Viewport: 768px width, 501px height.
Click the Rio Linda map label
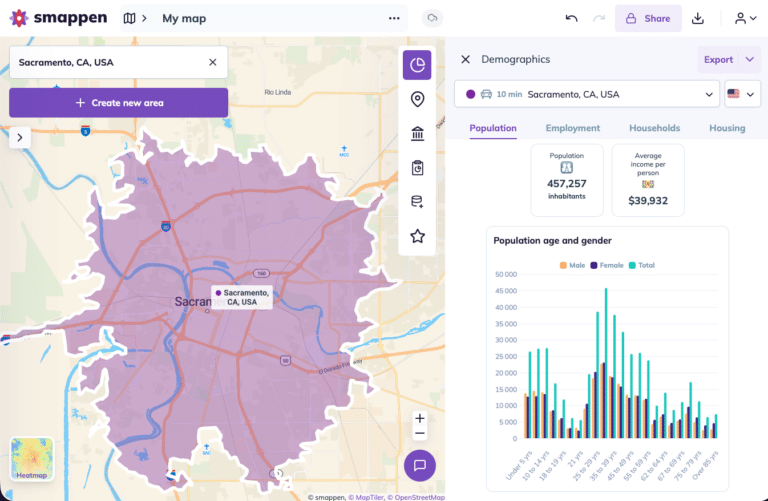[278, 92]
